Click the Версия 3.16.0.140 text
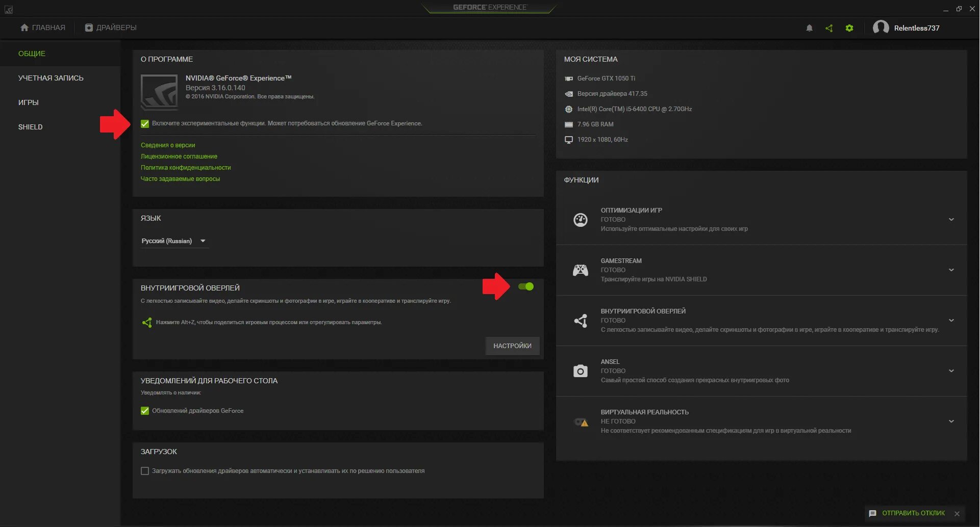Viewport: 980px width, 527px height. 215,88
